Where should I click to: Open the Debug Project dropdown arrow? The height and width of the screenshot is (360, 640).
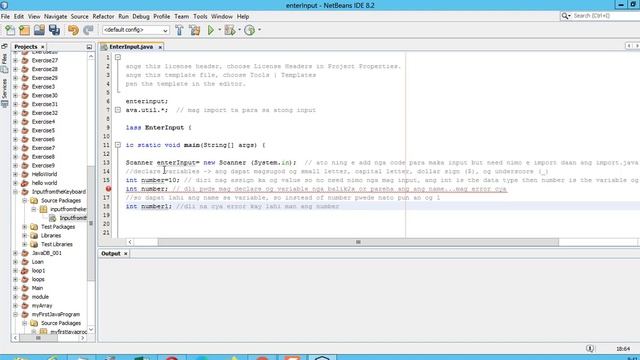coord(239,30)
